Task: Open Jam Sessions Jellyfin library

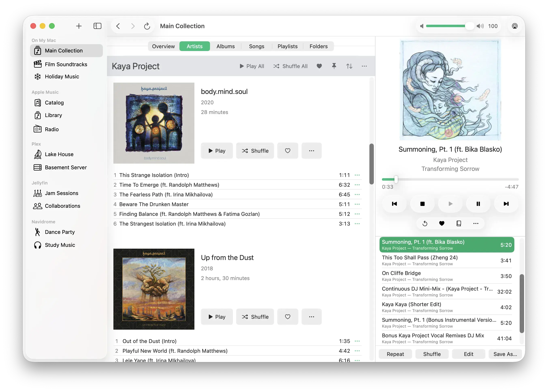Action: [x=66, y=193]
